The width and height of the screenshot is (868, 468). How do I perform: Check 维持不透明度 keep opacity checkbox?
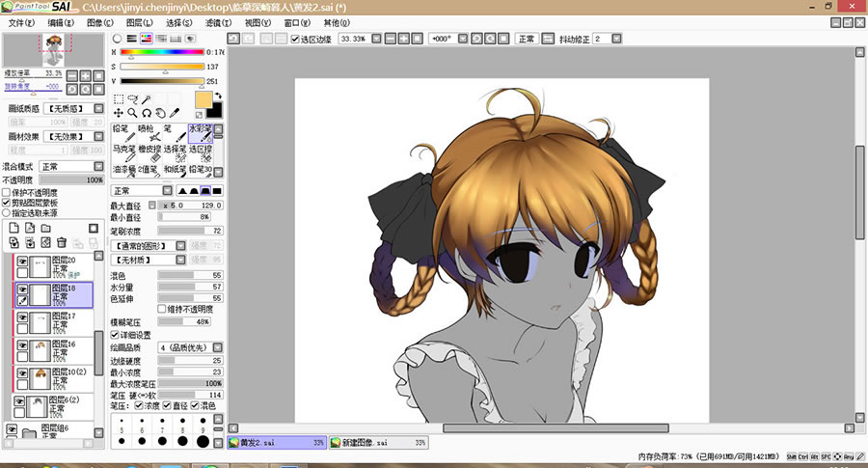click(162, 309)
